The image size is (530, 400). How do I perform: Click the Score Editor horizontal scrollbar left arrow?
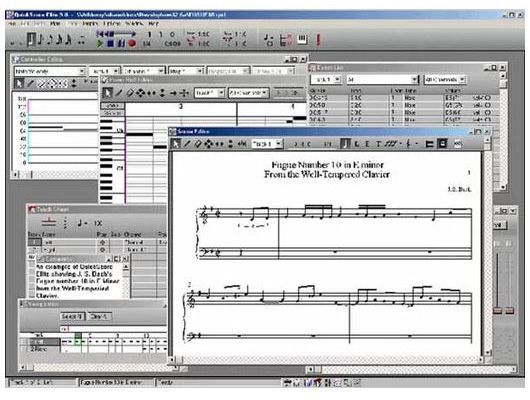point(172,360)
